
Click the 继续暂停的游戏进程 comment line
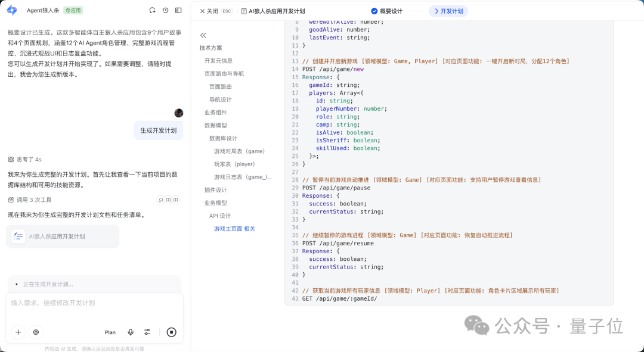[x=408, y=235]
